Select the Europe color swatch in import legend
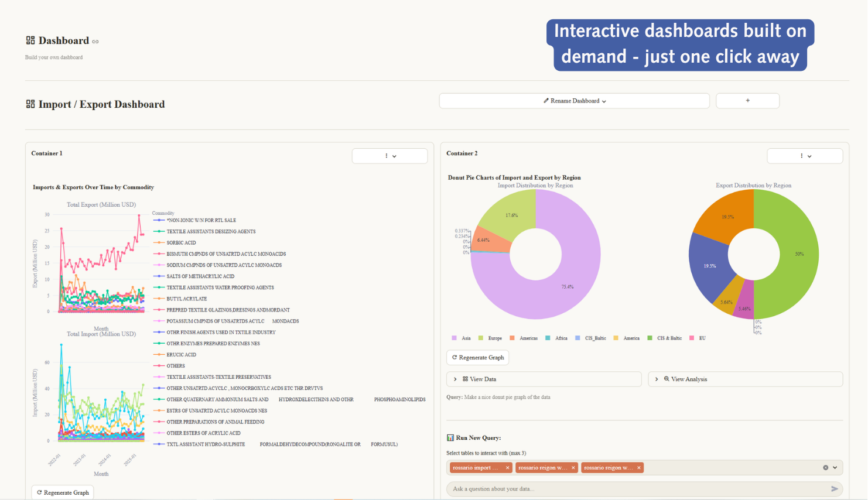This screenshot has width=868, height=500. [x=480, y=338]
